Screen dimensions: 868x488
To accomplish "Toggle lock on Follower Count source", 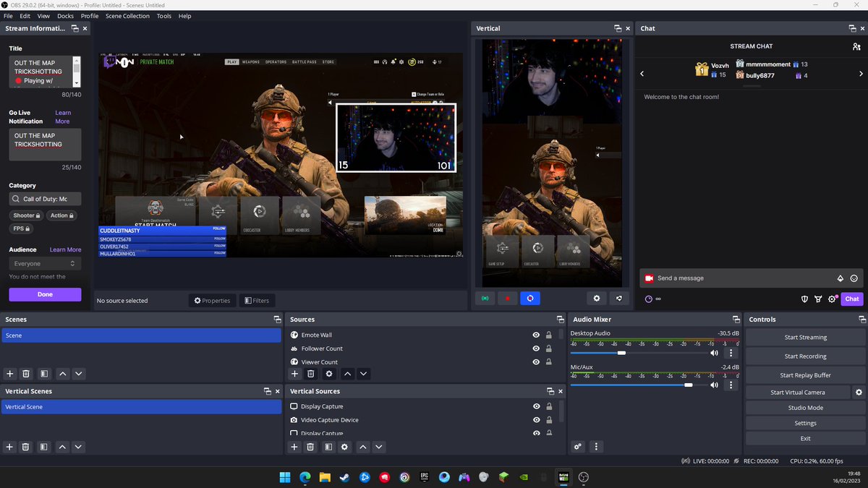I will (549, 348).
